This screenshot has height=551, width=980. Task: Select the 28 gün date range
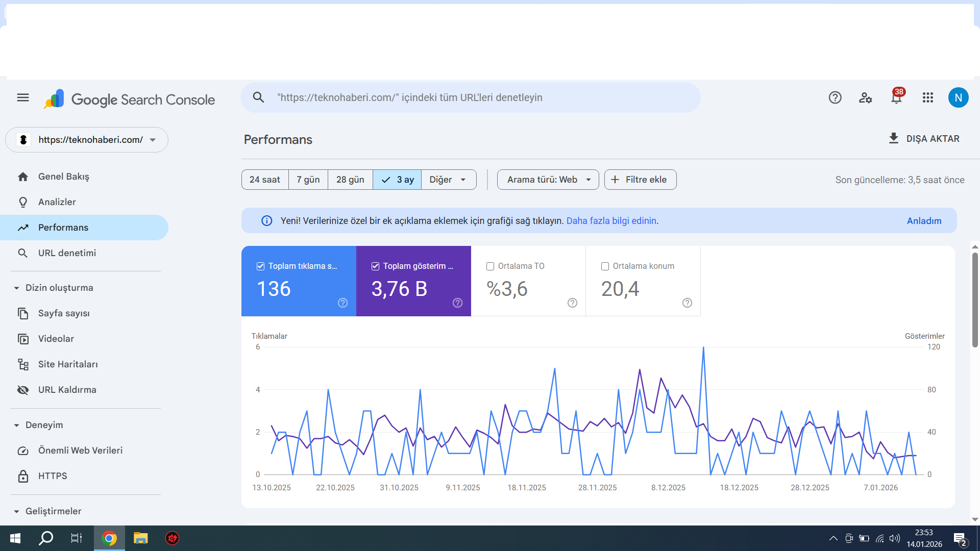tap(350, 180)
